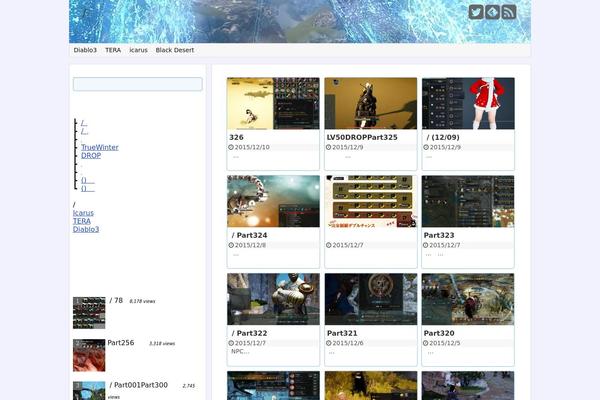Open the / Part322 article title
The width and height of the screenshot is (600, 400).
[249, 333]
